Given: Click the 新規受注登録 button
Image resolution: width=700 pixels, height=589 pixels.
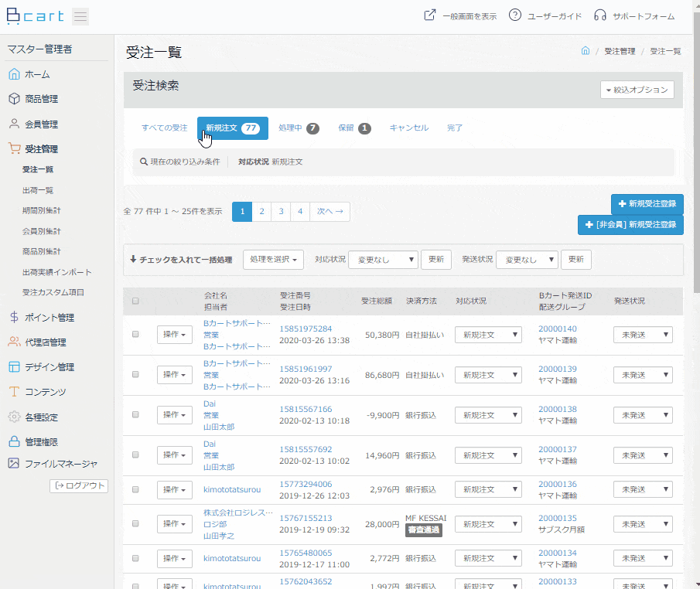Looking at the screenshot, I should point(647,204).
